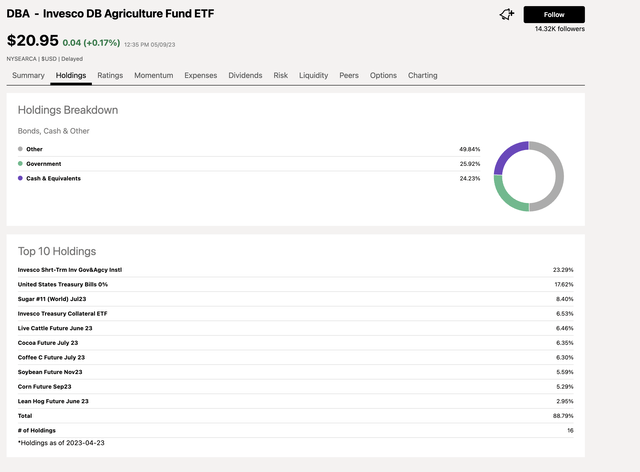
Task: Click Cocoa Future July 23 holding
Action: (48, 343)
